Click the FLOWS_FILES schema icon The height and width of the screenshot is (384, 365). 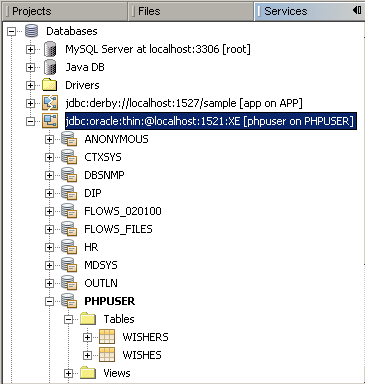point(69,229)
